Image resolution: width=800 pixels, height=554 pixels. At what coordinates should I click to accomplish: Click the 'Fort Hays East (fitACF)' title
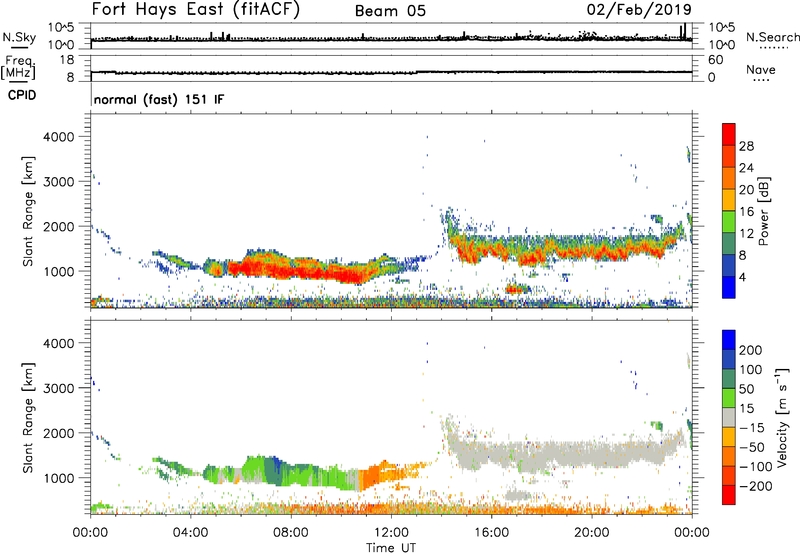click(x=196, y=10)
